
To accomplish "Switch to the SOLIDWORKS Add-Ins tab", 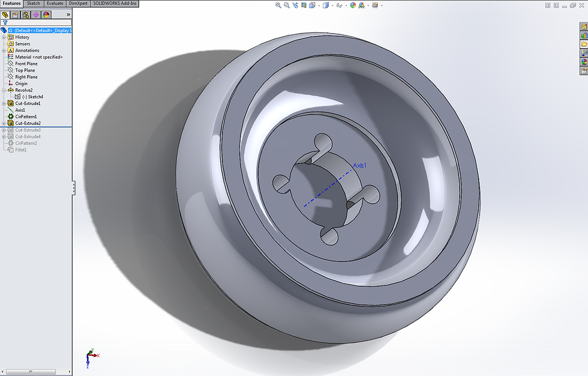I will (x=115, y=4).
